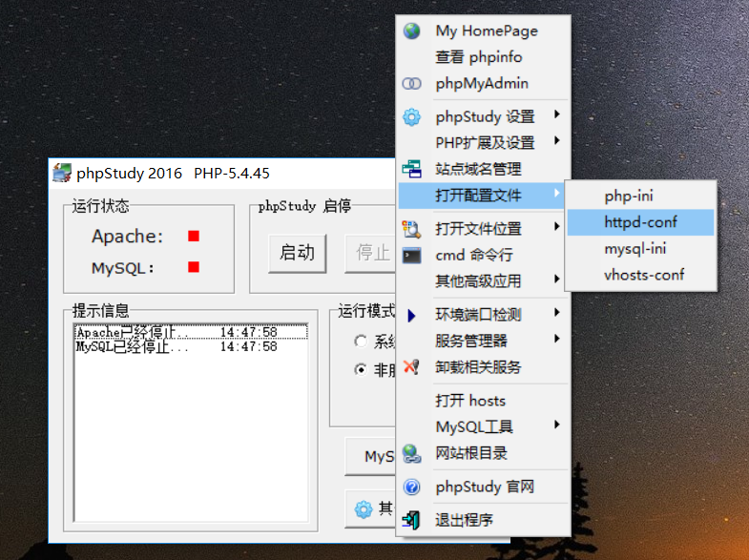The height and width of the screenshot is (560, 749).
Task: Click the MySQL manager button
Action: click(370, 456)
